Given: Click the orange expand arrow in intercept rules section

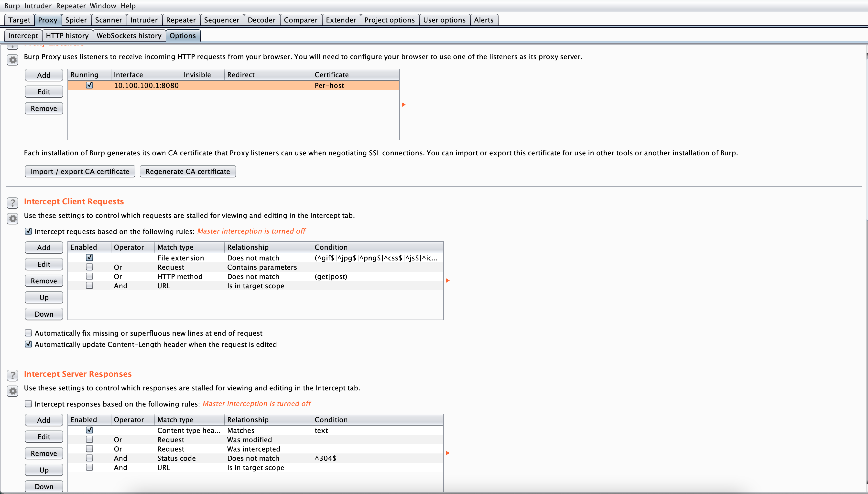Looking at the screenshot, I should [448, 281].
